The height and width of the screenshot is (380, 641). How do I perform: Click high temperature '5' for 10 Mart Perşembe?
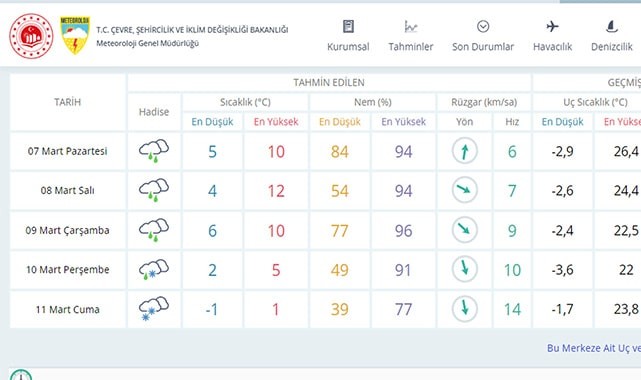pos(276,270)
